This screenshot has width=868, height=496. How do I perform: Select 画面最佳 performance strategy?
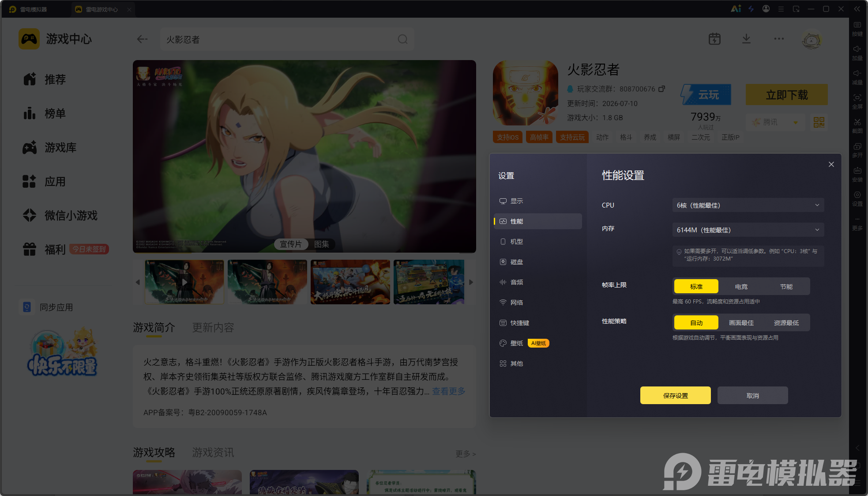pyautogui.click(x=741, y=323)
